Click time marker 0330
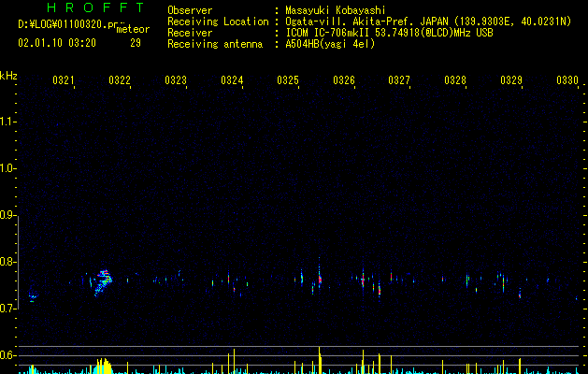Viewport: 588px width, 374px height. pyautogui.click(x=567, y=80)
